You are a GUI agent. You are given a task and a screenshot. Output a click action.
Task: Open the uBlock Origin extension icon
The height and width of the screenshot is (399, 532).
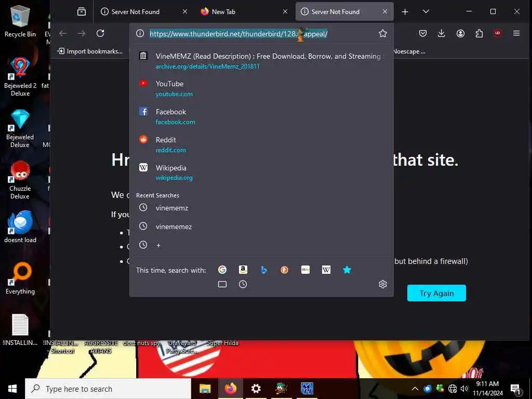click(497, 33)
